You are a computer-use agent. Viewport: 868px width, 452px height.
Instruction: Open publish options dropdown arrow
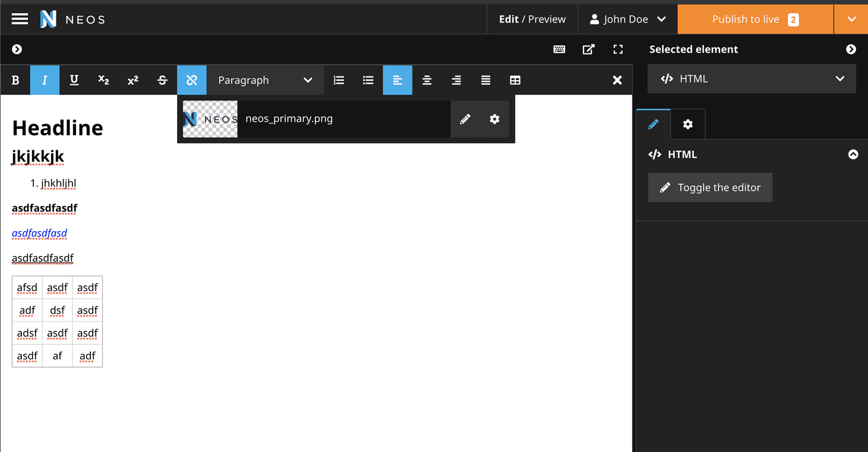point(851,19)
